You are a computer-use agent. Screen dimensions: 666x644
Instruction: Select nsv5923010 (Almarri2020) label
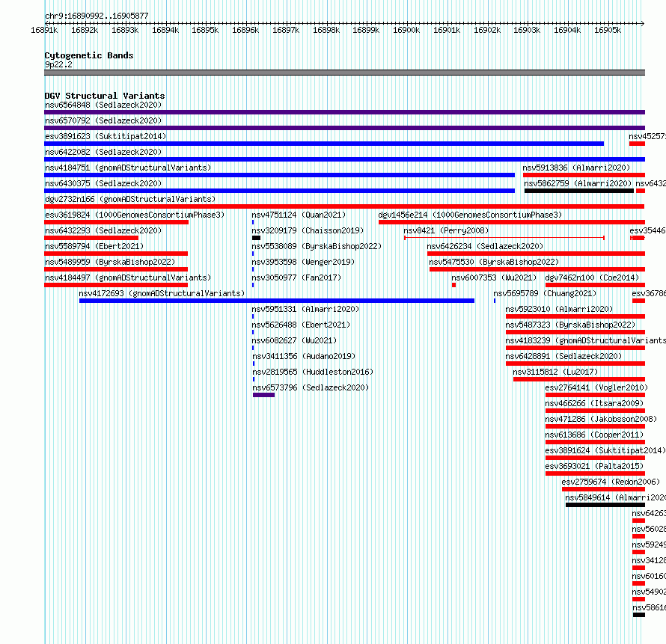click(559, 309)
